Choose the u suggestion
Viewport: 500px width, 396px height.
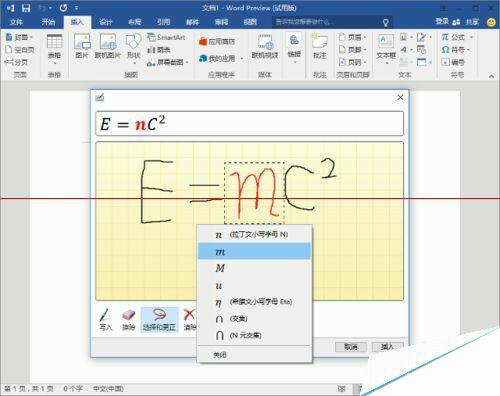pyautogui.click(x=255, y=285)
